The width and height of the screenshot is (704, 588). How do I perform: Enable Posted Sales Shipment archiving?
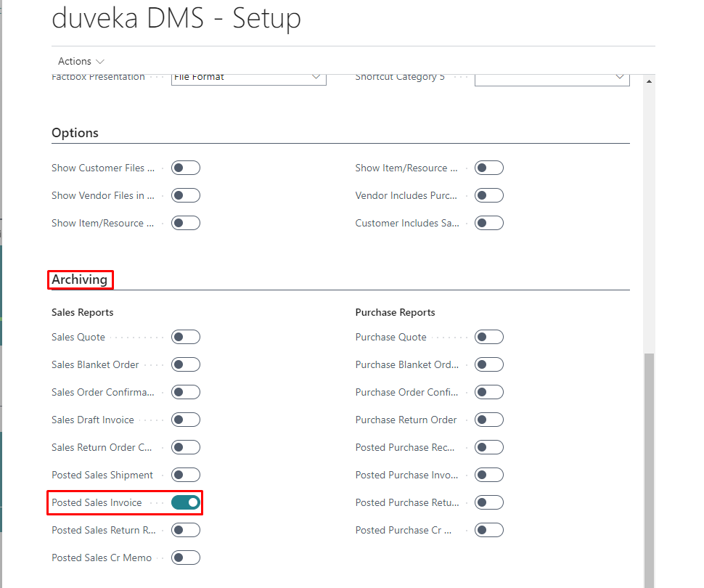[x=186, y=475]
